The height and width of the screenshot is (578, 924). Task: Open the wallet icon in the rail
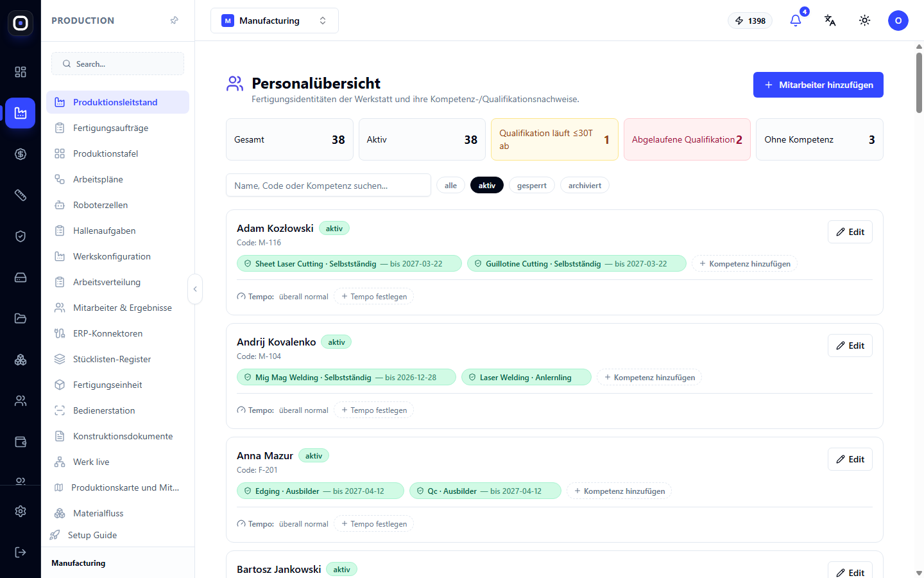pyautogui.click(x=21, y=442)
